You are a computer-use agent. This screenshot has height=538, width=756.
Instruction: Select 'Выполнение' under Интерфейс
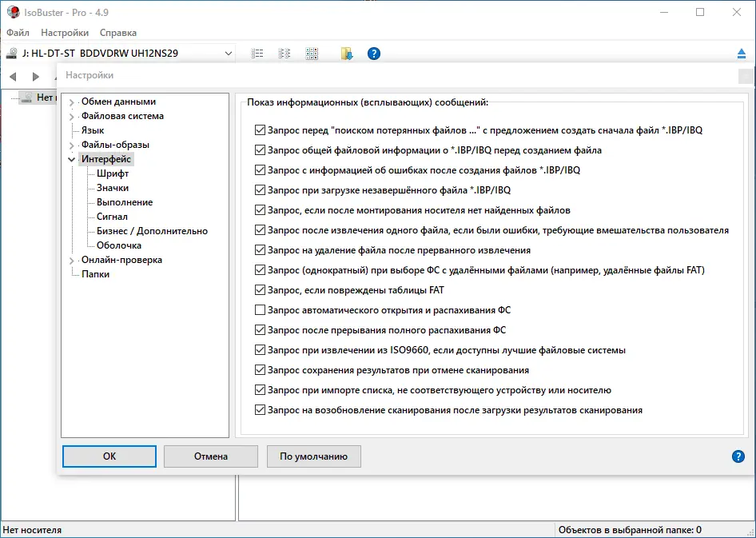click(x=125, y=202)
